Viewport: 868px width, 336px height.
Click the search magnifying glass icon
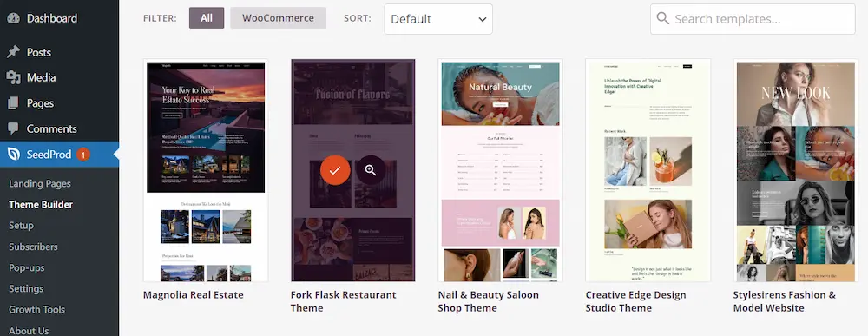click(662, 18)
